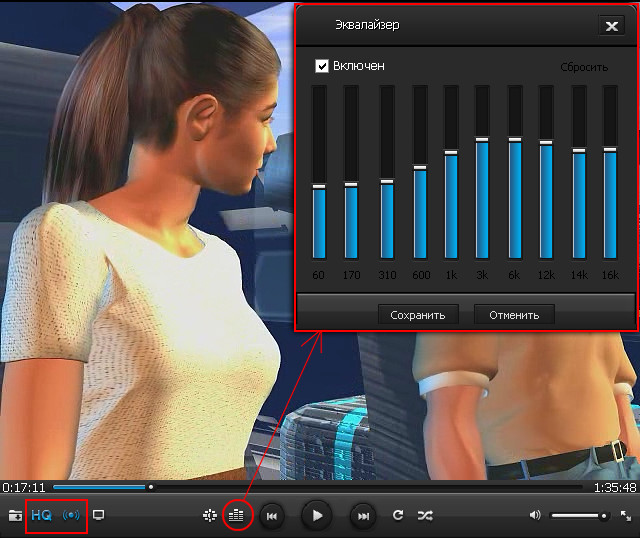Adjust the 3k band slider
Image resolution: width=640 pixels, height=538 pixels.
(x=482, y=172)
